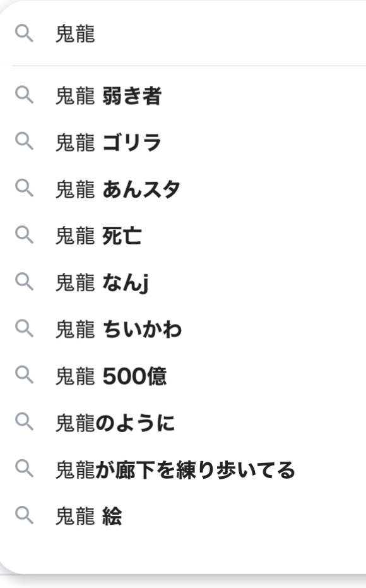Click magnifier icon next to 鬼龍 あんスタ
The height and width of the screenshot is (588, 366).
[x=24, y=188]
